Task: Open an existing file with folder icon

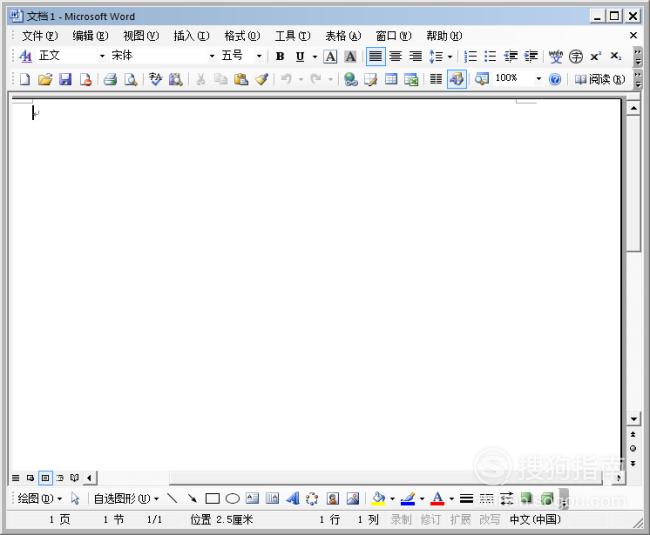Action: [45, 79]
